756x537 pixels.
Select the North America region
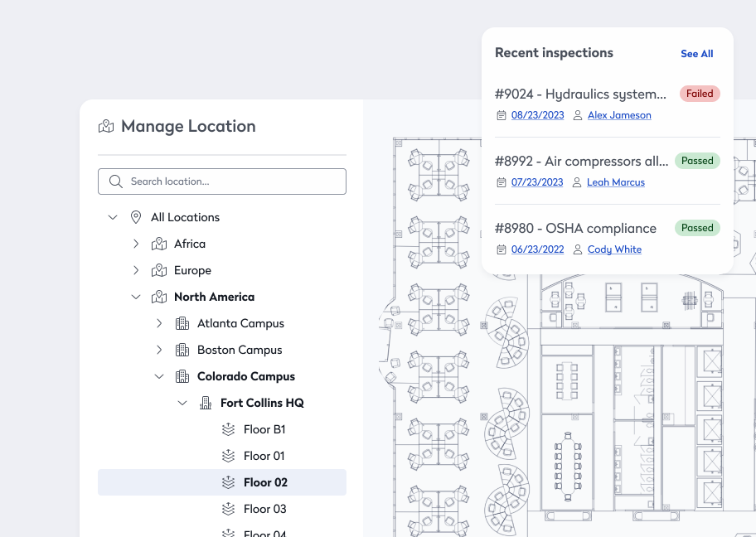(x=214, y=297)
